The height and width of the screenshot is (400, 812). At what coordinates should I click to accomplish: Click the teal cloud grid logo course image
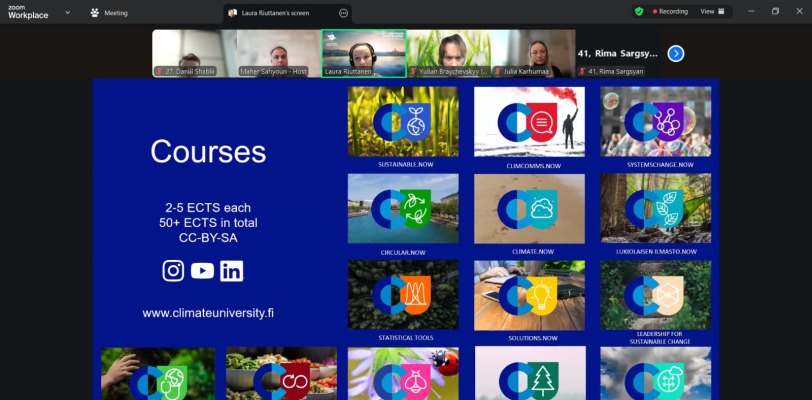coord(656,374)
